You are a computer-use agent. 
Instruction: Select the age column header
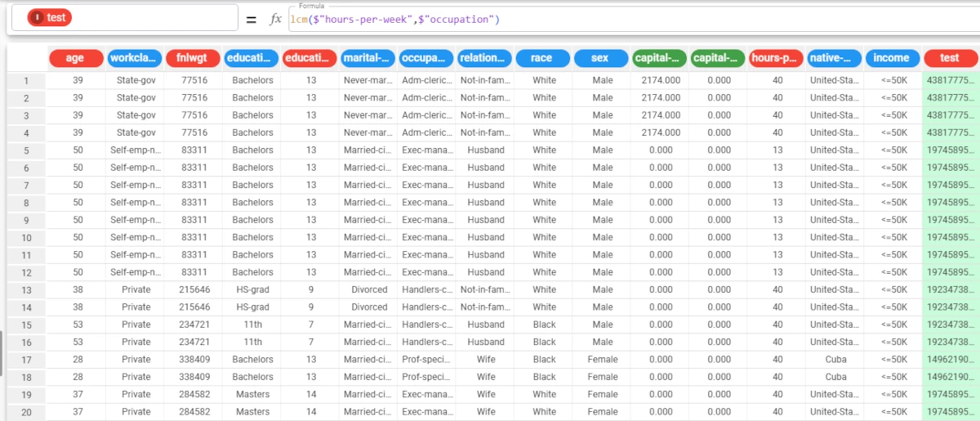tap(76, 58)
